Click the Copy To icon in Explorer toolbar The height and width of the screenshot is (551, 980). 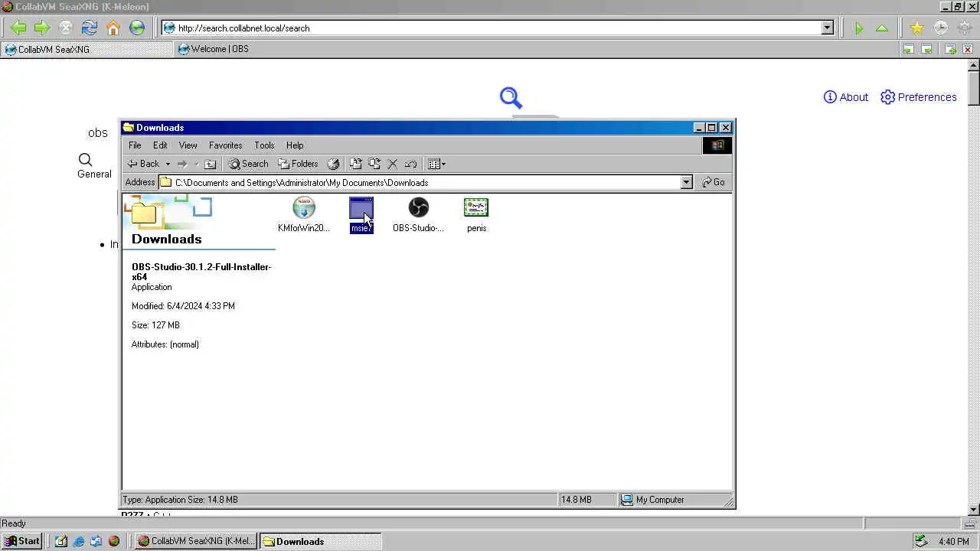click(374, 164)
